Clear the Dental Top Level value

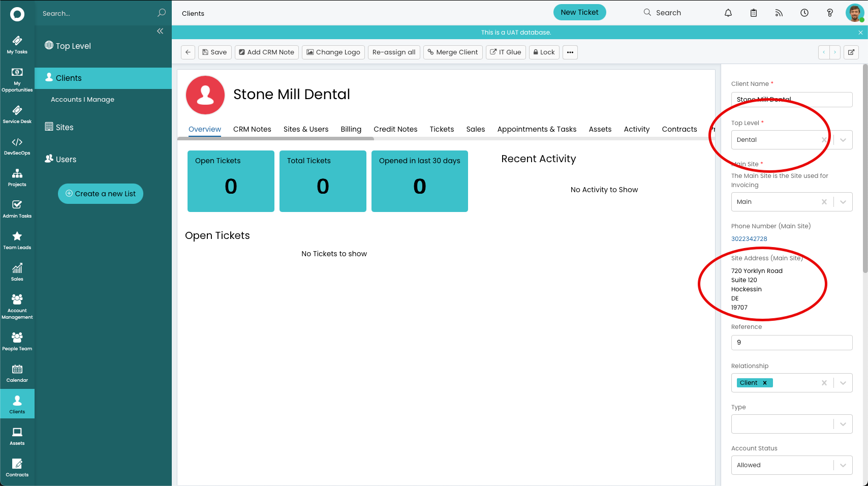pyautogui.click(x=824, y=140)
